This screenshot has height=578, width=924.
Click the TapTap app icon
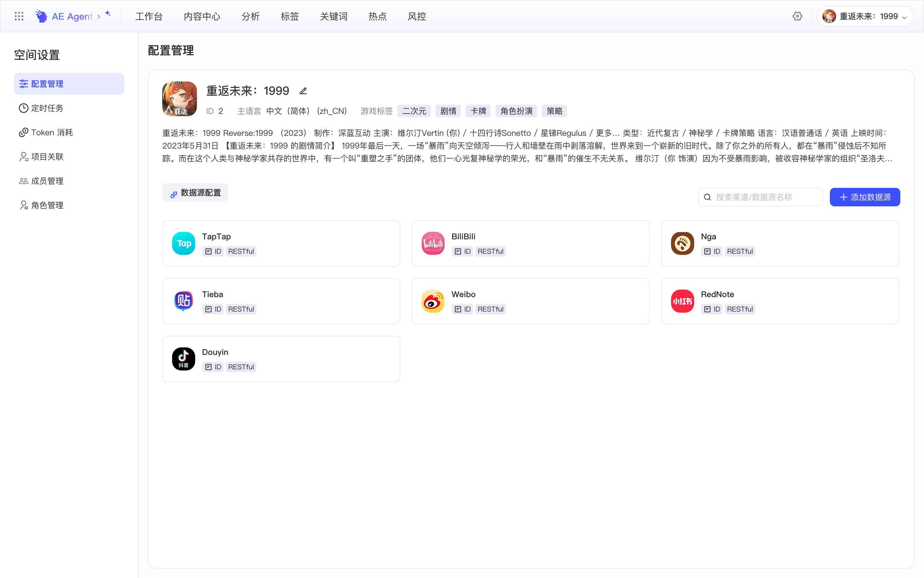pyautogui.click(x=184, y=244)
